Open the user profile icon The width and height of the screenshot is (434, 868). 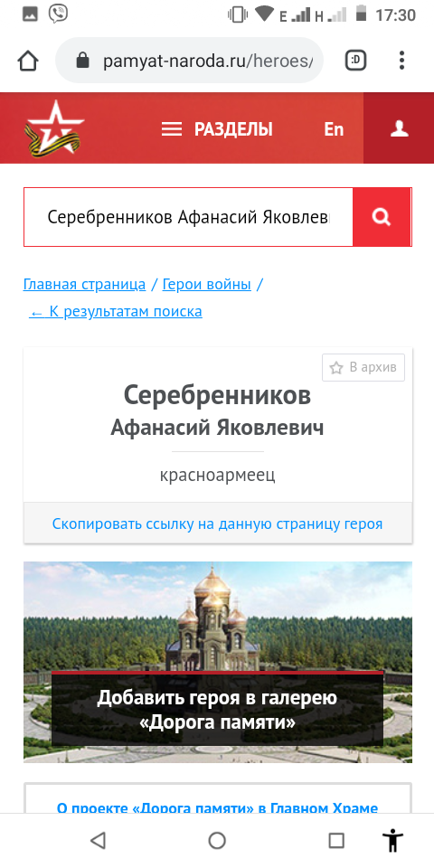click(x=399, y=128)
